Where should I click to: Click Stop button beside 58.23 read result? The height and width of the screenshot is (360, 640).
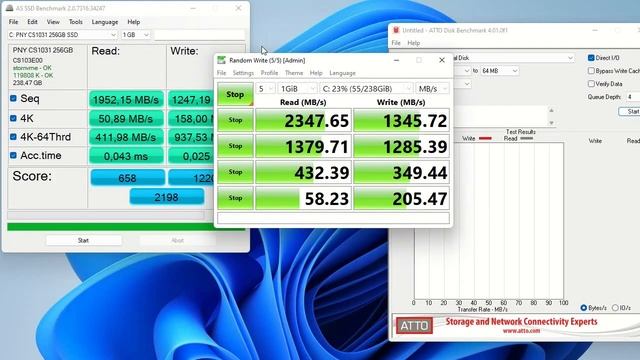point(235,198)
